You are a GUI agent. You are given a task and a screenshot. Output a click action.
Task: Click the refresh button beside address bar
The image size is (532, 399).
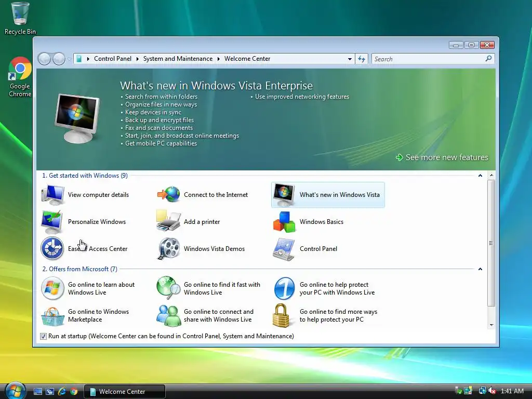362,59
